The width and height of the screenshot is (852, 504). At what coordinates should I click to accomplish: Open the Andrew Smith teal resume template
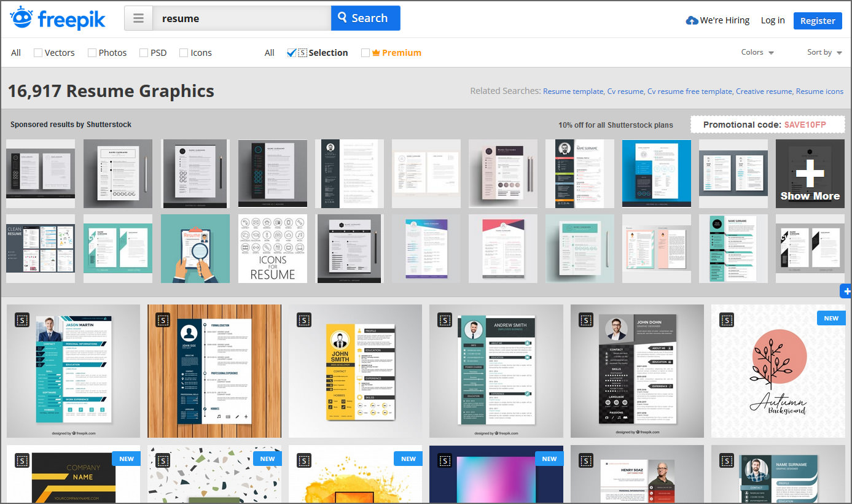coord(496,371)
